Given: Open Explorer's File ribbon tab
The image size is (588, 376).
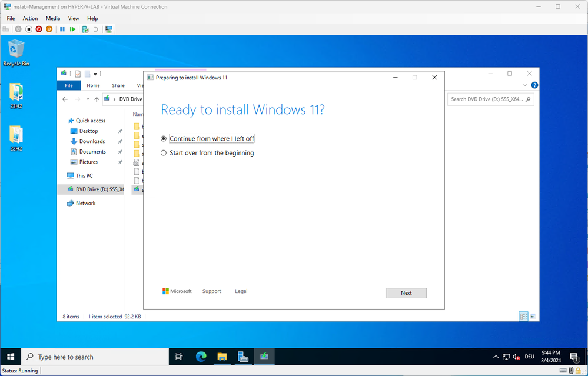Looking at the screenshot, I should pyautogui.click(x=69, y=85).
